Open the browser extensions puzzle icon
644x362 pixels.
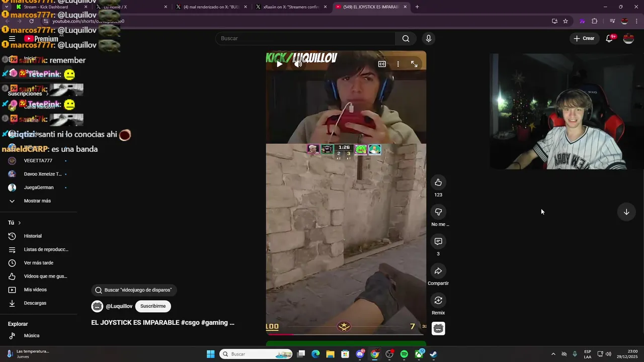[595, 21]
